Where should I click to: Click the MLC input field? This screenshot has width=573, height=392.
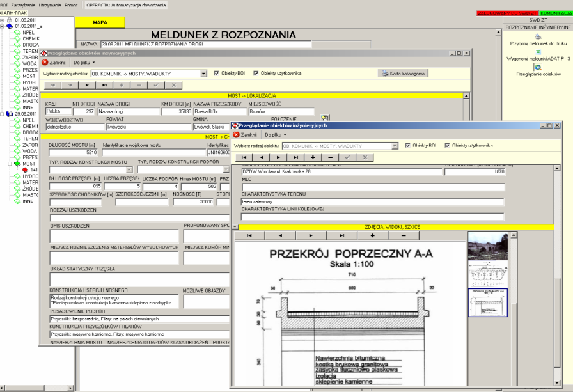point(373,187)
